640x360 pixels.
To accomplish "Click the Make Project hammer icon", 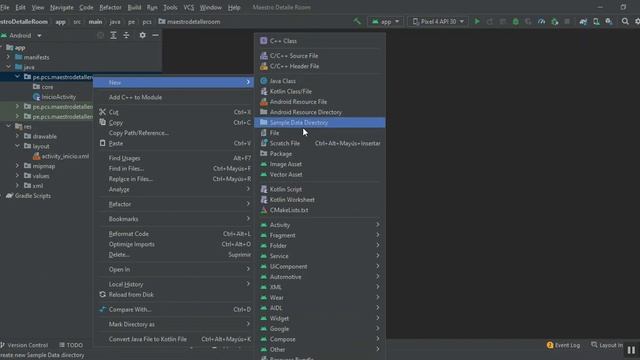I will pyautogui.click(x=357, y=21).
